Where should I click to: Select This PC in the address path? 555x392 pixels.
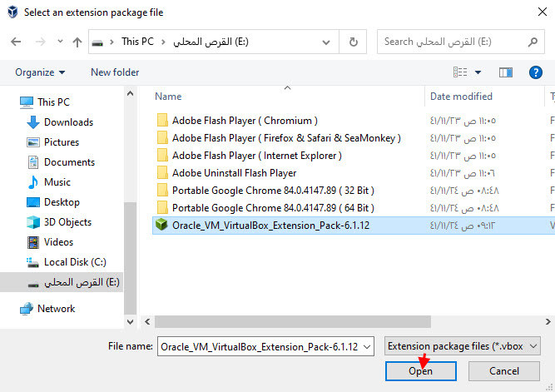(137, 42)
